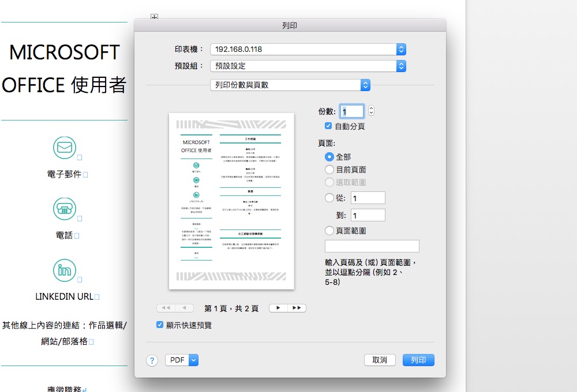
Task: Open the 印表機 printer dropdown
Action: tap(308, 50)
